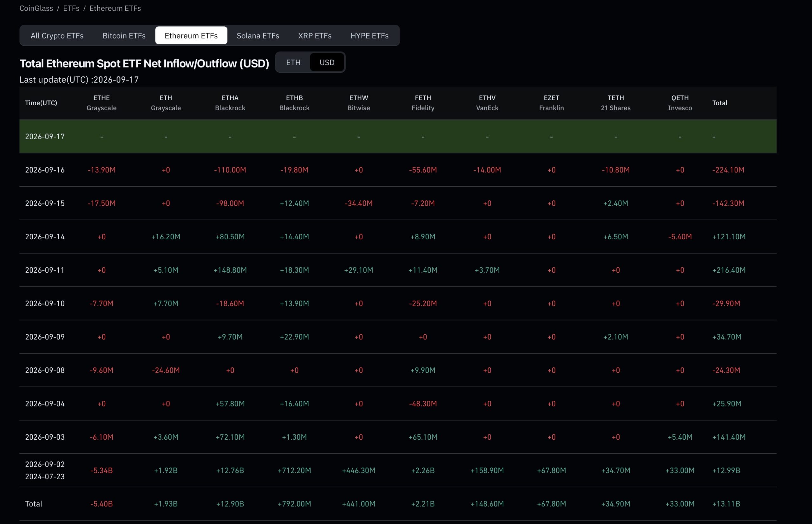Select the 2026-09-09 date cell

pos(45,337)
